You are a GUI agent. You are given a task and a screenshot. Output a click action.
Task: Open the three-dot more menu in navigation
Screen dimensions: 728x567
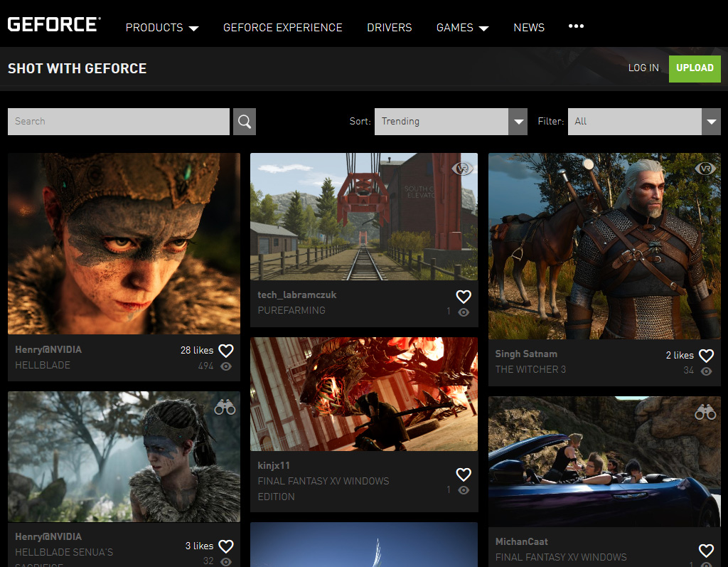point(576,26)
